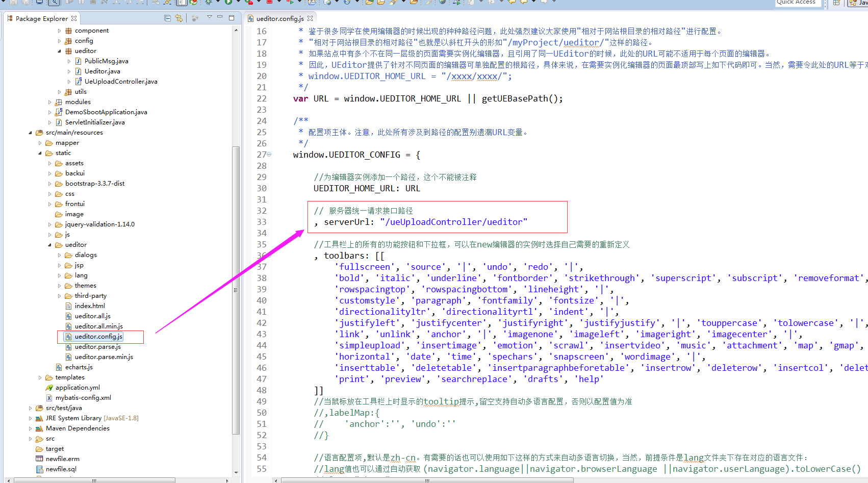
Task: Switch to the ueditor.config.js editor tab
Action: pyautogui.click(x=280, y=18)
